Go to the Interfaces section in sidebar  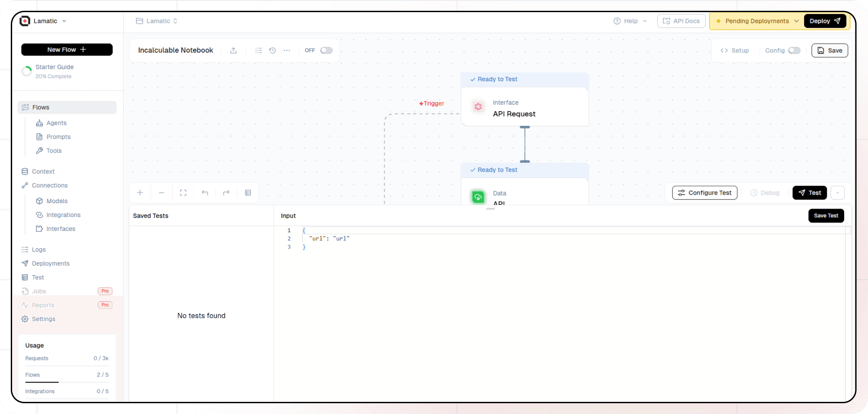click(x=61, y=229)
